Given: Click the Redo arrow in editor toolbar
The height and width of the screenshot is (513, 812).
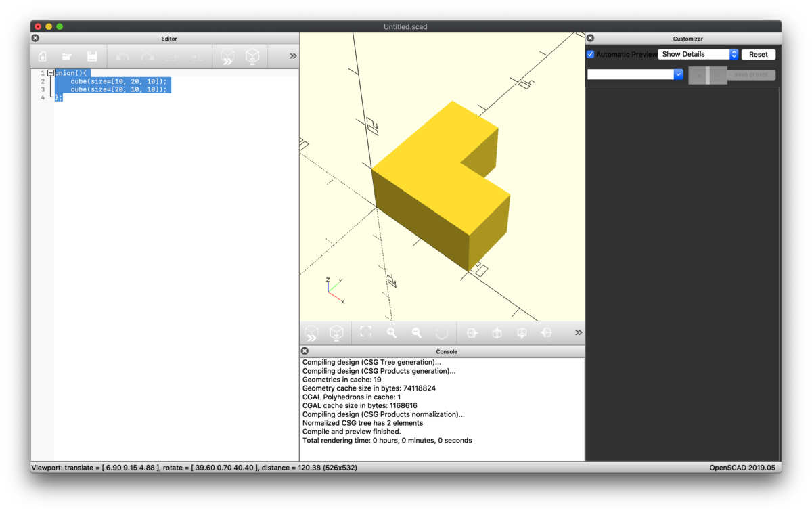Looking at the screenshot, I should (147, 57).
